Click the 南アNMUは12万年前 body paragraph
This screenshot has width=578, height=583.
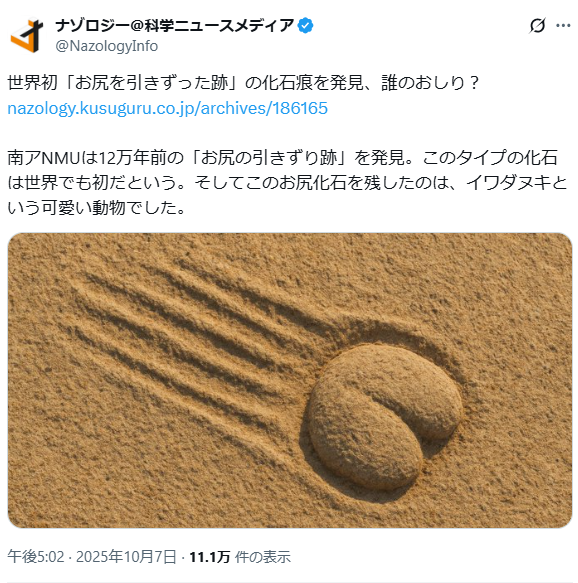pos(287,183)
